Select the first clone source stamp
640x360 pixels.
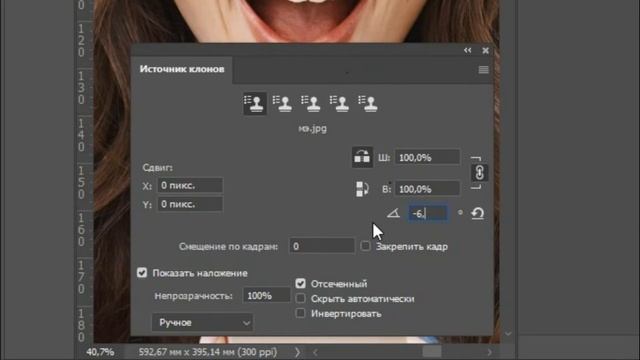pyautogui.click(x=255, y=104)
